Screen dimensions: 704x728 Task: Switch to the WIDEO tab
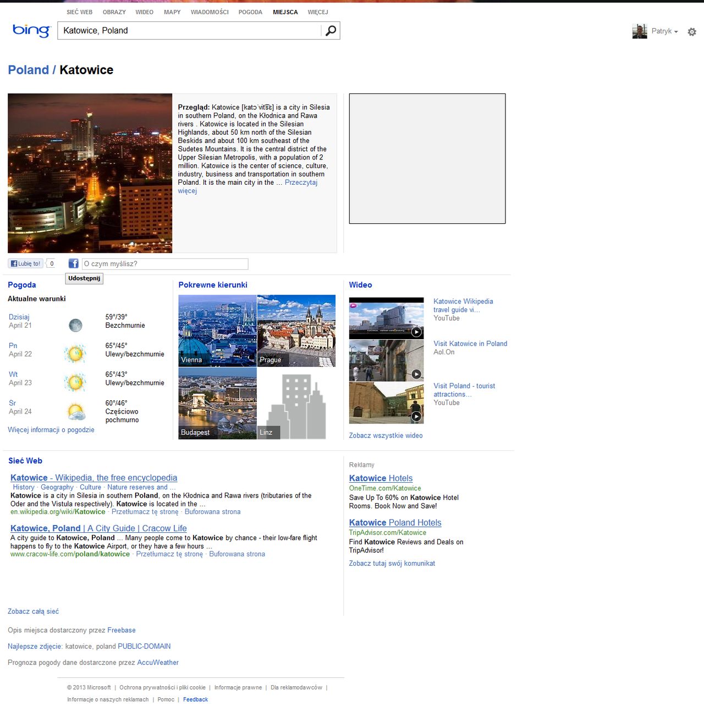tap(144, 12)
